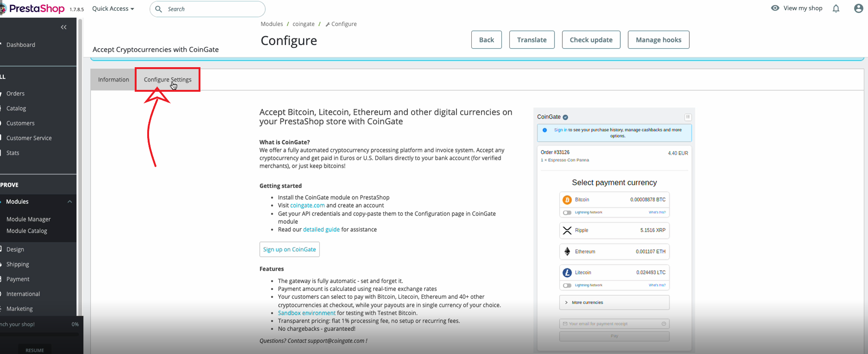The width and height of the screenshot is (868, 354).
Task: Open the notifications bell
Action: click(x=836, y=8)
